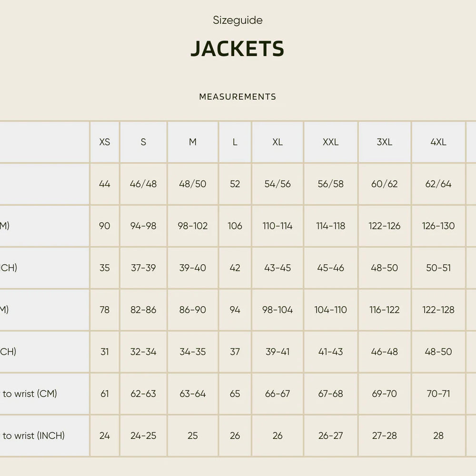The height and width of the screenshot is (476, 476).
Task: Click the 98-102 measurement cell
Action: click(192, 226)
